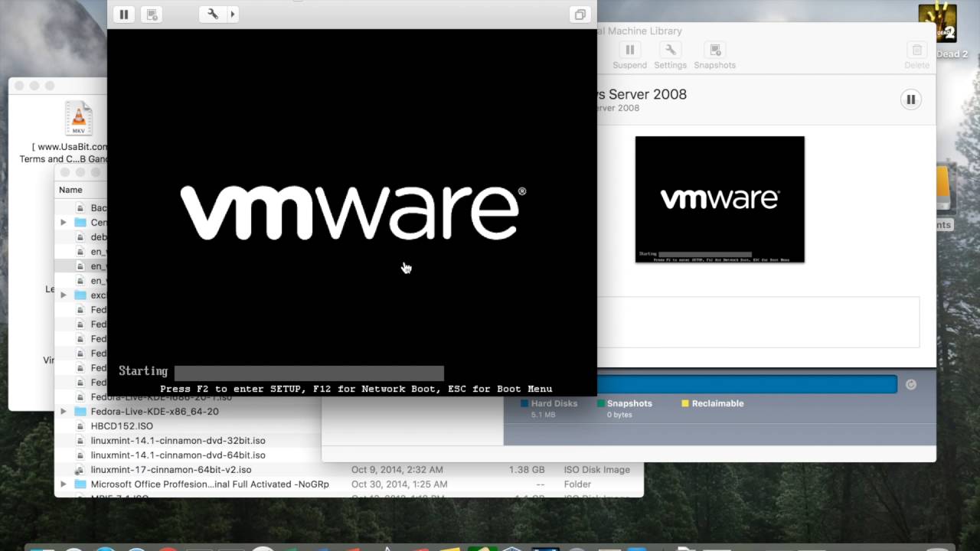Click the Windows Server 2008 title in Library
This screenshot has height=551, width=980.
[642, 94]
